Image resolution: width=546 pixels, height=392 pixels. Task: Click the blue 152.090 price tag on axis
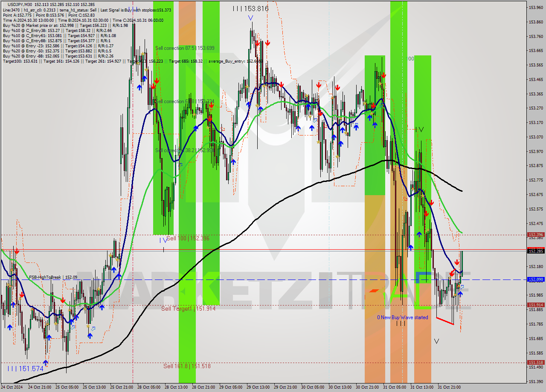[x=536, y=280]
